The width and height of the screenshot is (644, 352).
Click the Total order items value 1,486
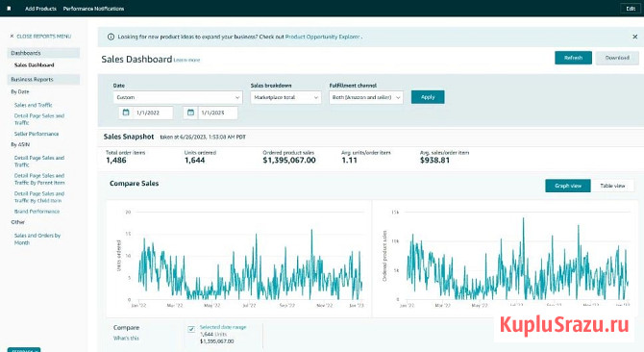116,161
